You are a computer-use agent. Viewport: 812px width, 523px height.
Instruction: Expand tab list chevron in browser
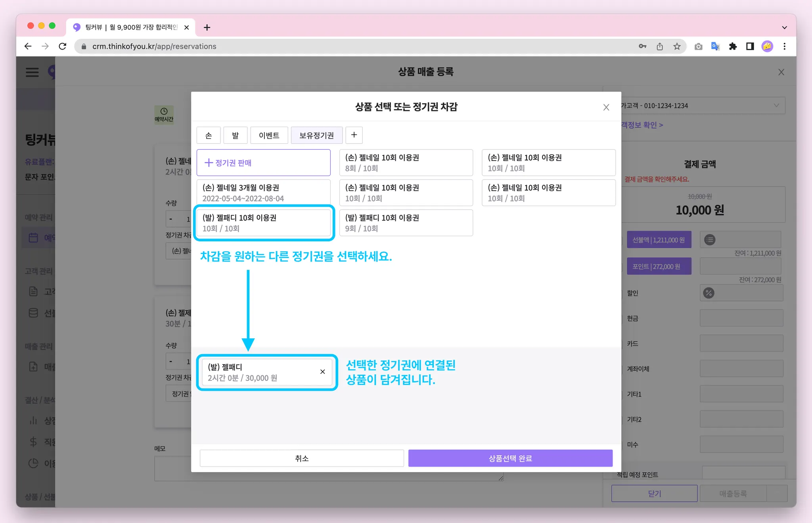tap(784, 27)
